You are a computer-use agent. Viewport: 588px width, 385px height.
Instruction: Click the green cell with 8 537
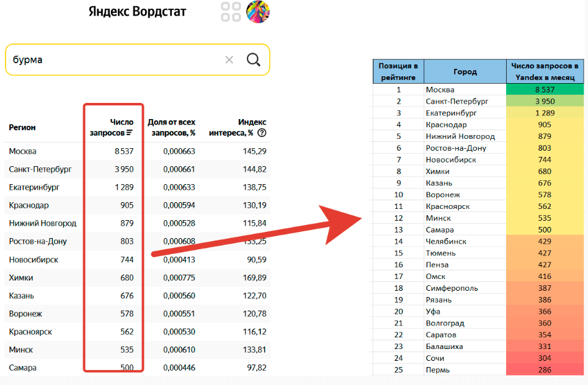[x=545, y=89]
